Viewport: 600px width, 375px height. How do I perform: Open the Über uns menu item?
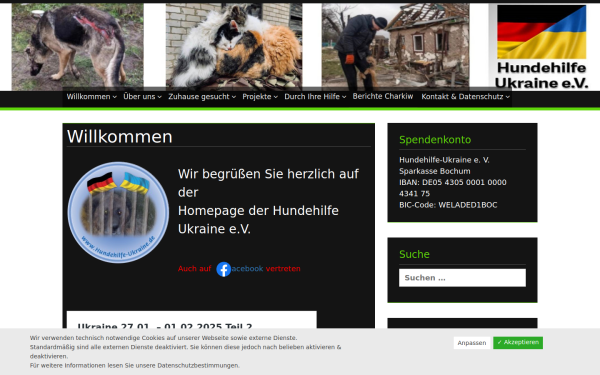139,97
